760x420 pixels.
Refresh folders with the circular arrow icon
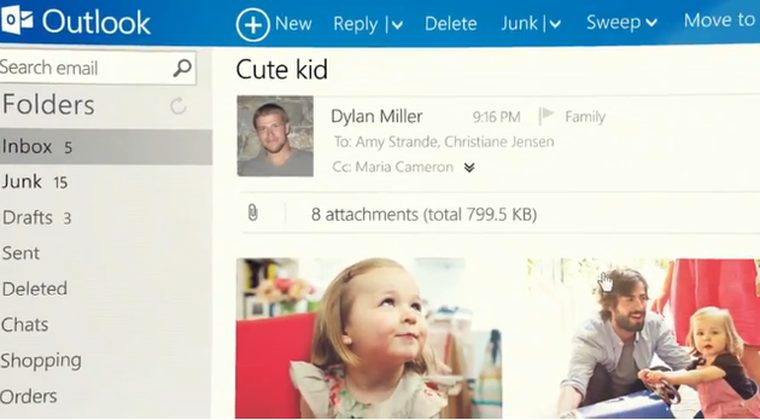(179, 106)
